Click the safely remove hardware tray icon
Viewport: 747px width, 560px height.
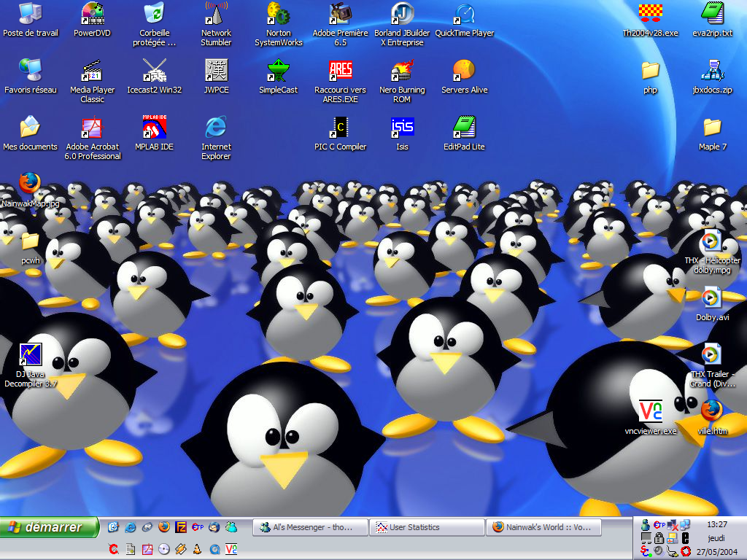pyautogui.click(x=672, y=551)
